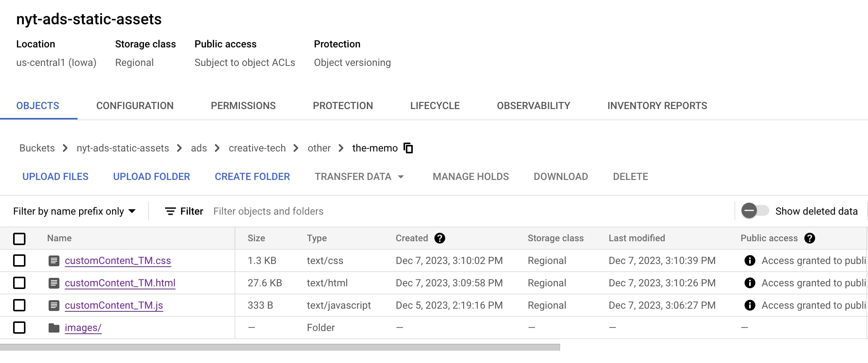Copy the-memo folder path icon

[x=408, y=148]
